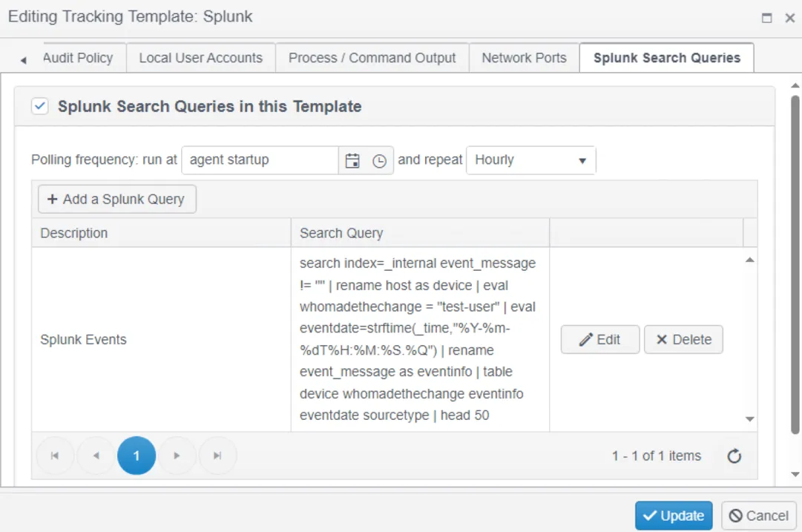This screenshot has height=532, width=802.
Task: Edit the Splunk Events query
Action: click(x=600, y=340)
